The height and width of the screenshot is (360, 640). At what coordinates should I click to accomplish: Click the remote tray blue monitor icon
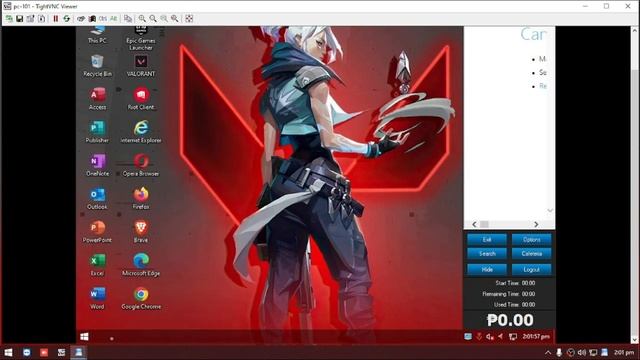[468, 337]
